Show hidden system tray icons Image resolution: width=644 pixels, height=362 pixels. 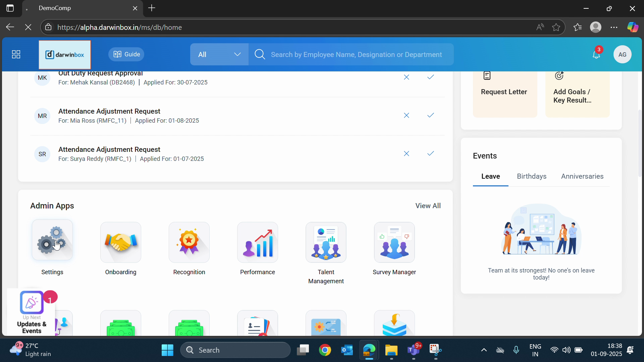point(484,350)
